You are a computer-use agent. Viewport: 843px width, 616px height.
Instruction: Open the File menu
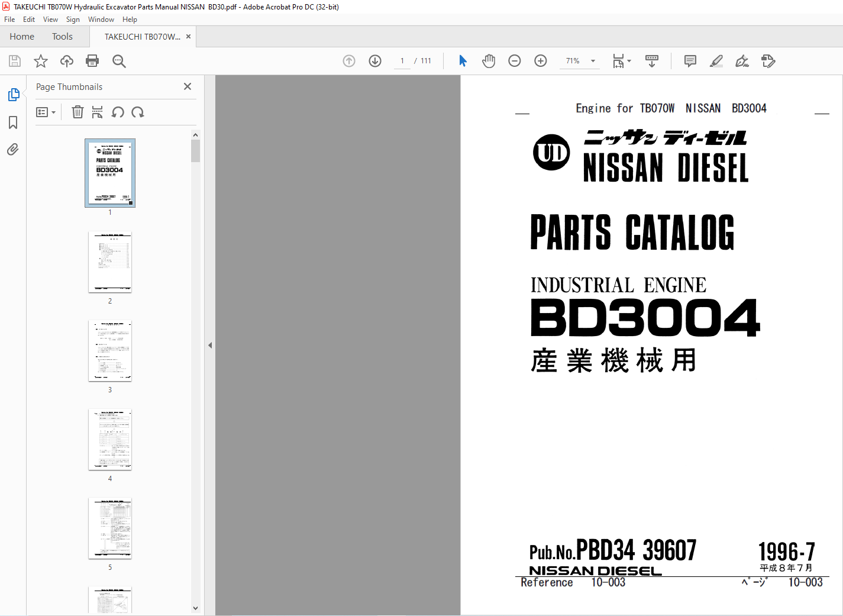(x=9, y=20)
